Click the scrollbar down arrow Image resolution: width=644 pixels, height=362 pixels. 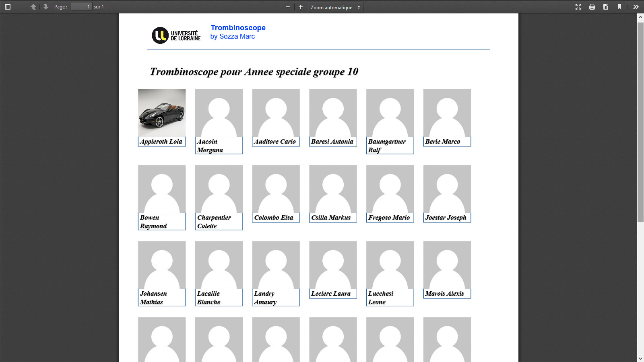(640, 358)
